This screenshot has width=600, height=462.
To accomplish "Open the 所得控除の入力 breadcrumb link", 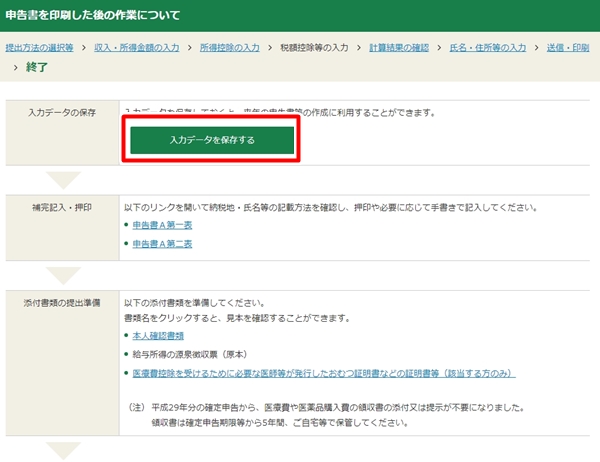I will coord(230,48).
